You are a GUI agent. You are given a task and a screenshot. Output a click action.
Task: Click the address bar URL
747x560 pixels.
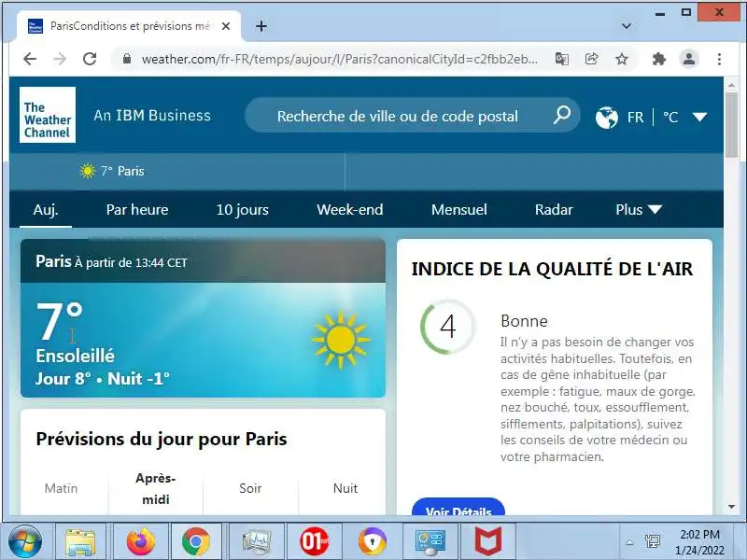[339, 59]
